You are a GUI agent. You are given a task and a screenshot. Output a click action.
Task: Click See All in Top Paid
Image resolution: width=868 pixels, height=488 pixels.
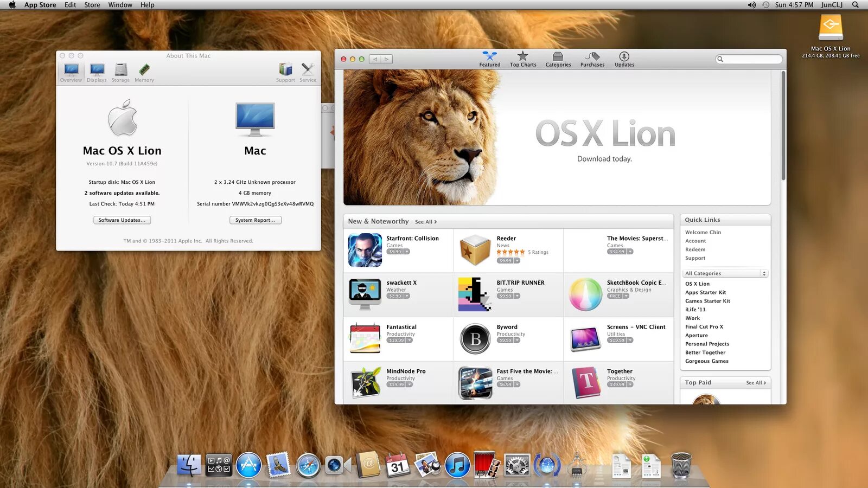[x=756, y=383]
